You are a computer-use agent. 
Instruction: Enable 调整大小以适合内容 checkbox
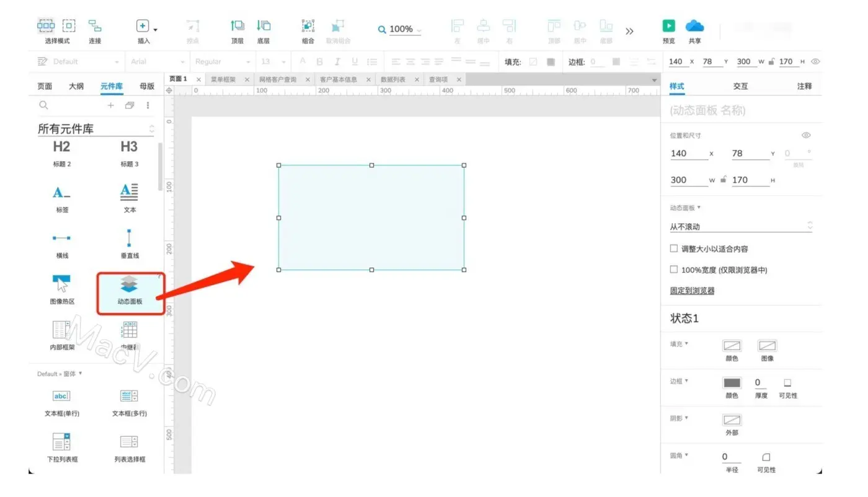pyautogui.click(x=674, y=248)
